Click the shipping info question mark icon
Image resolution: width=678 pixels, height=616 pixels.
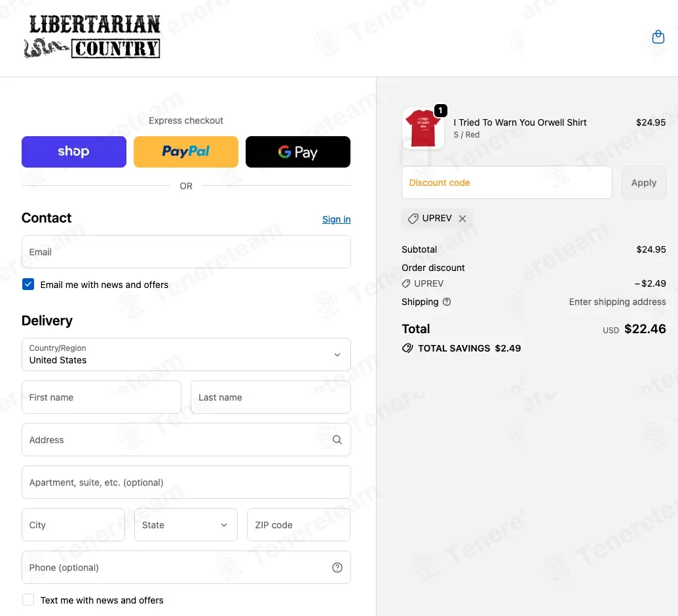(x=447, y=302)
